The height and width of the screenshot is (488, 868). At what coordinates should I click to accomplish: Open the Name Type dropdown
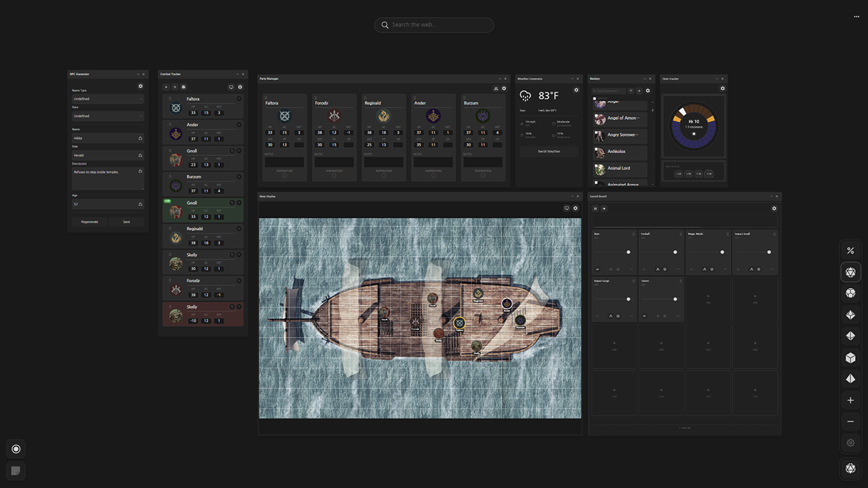108,99
